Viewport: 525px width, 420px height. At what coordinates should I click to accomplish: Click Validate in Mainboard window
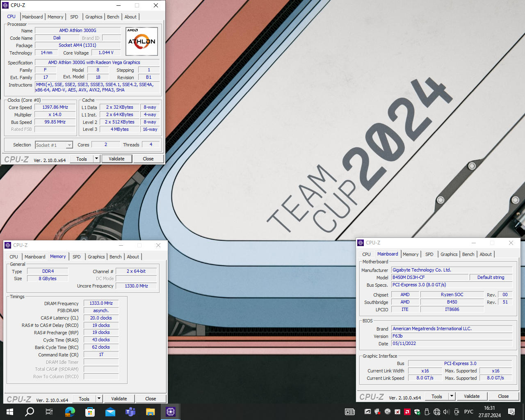pos(472,396)
